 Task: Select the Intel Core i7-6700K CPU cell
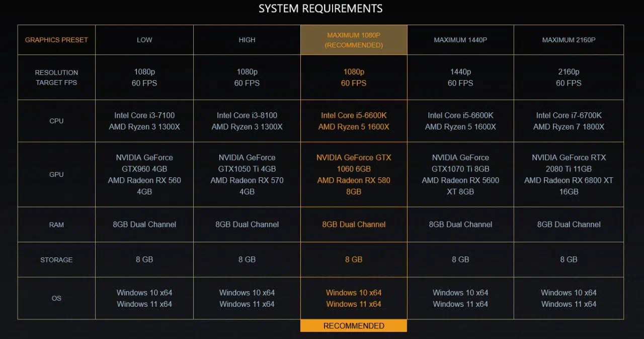(569, 121)
